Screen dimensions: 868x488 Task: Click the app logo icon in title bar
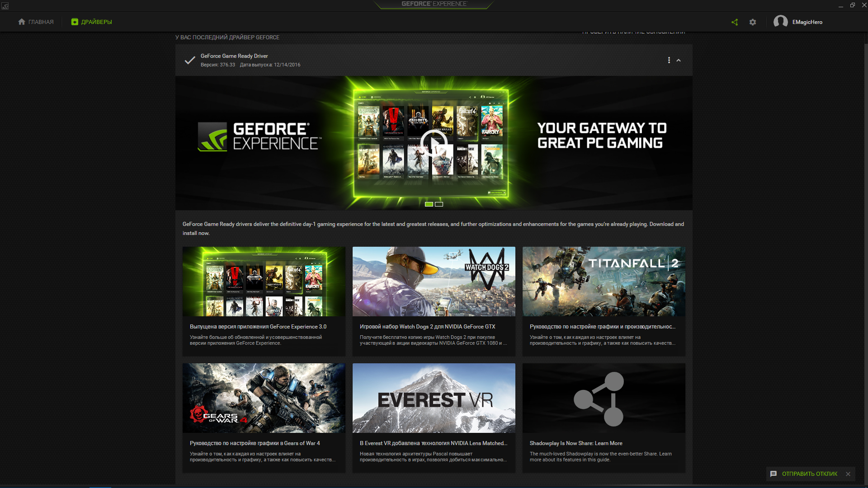5,5
